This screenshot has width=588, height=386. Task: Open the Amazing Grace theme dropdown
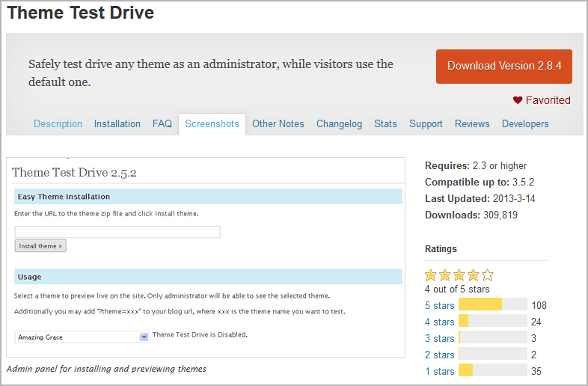tap(82, 337)
